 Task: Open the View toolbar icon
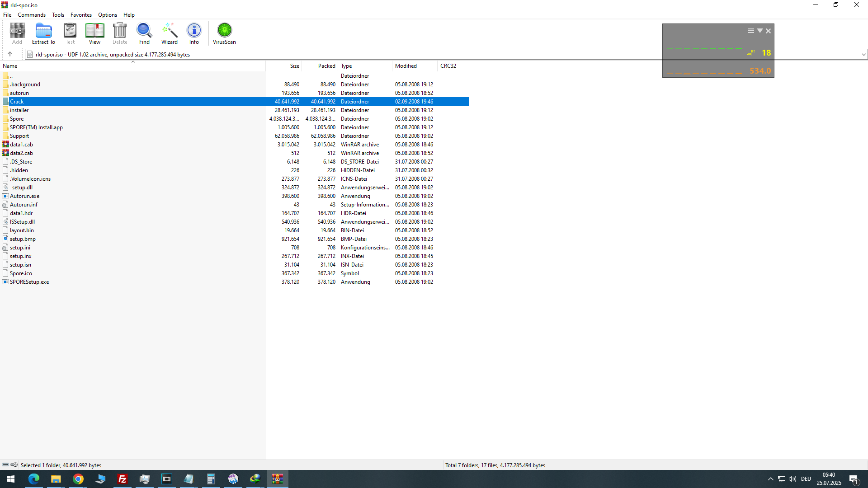click(x=94, y=33)
